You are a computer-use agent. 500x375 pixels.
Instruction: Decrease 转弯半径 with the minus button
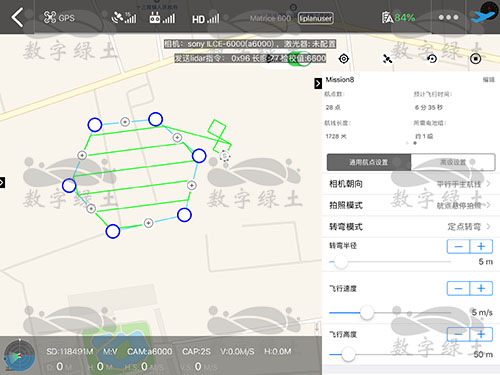click(458, 247)
